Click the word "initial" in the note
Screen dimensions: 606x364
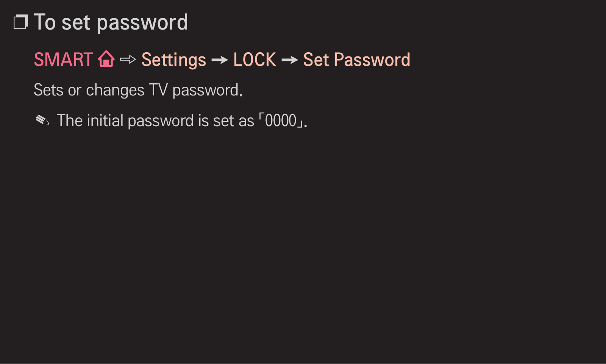click(x=105, y=120)
